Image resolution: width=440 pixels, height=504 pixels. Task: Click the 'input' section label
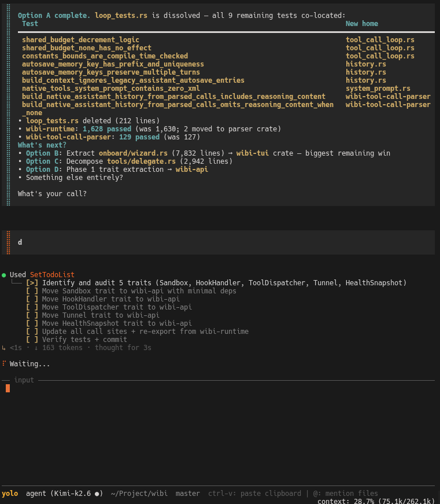pos(24,380)
